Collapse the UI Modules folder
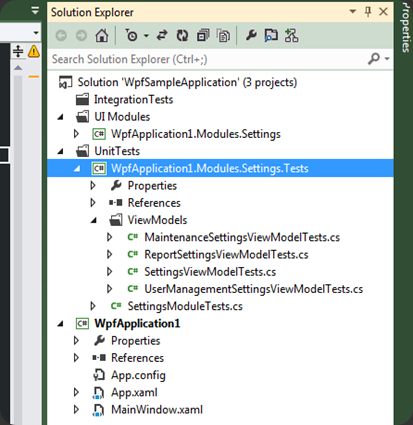Screen dimensions: 413x425 [60, 117]
